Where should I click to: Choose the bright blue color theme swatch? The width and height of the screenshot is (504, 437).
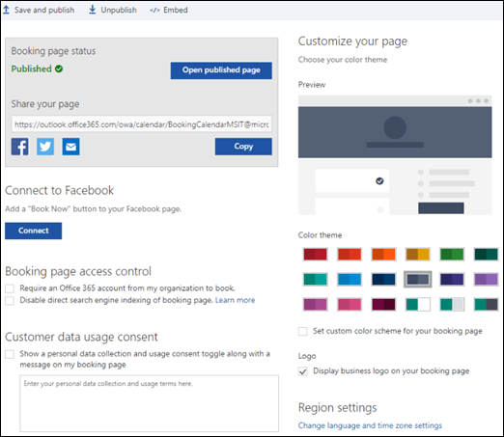350,279
